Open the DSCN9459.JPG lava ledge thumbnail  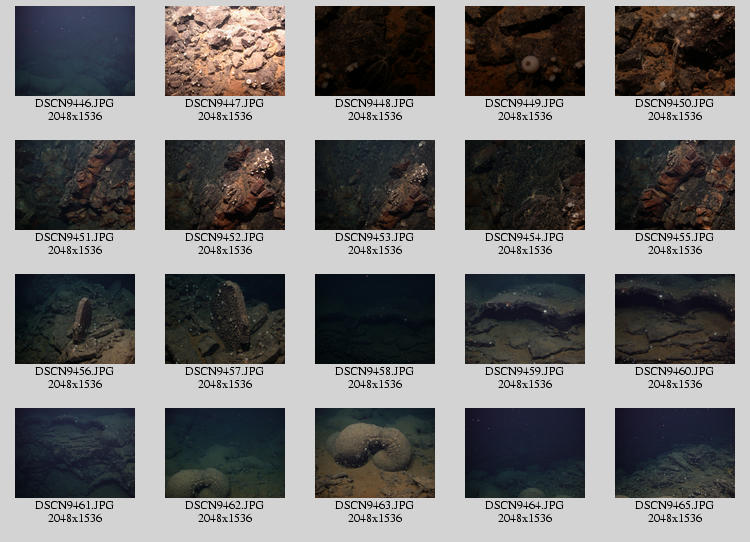click(x=525, y=319)
